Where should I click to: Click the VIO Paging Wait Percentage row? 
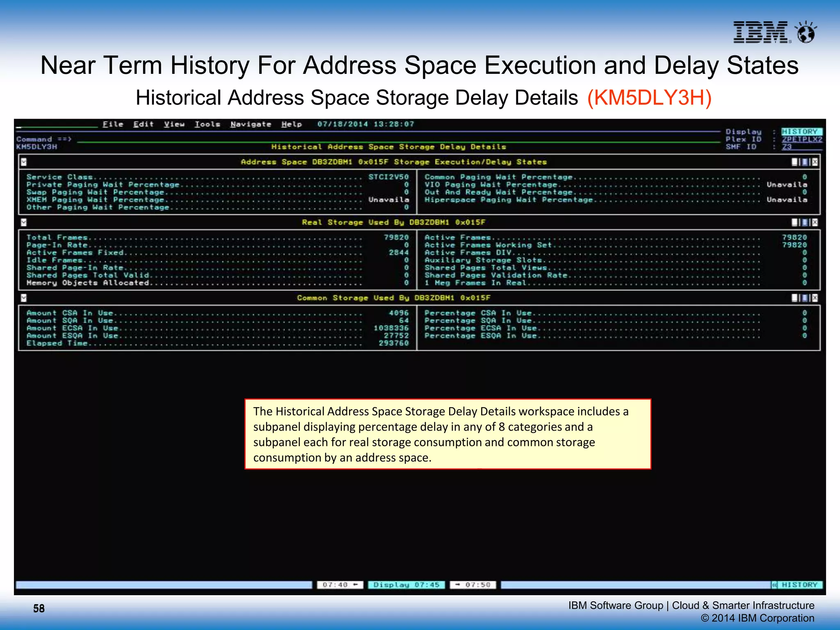click(616, 185)
